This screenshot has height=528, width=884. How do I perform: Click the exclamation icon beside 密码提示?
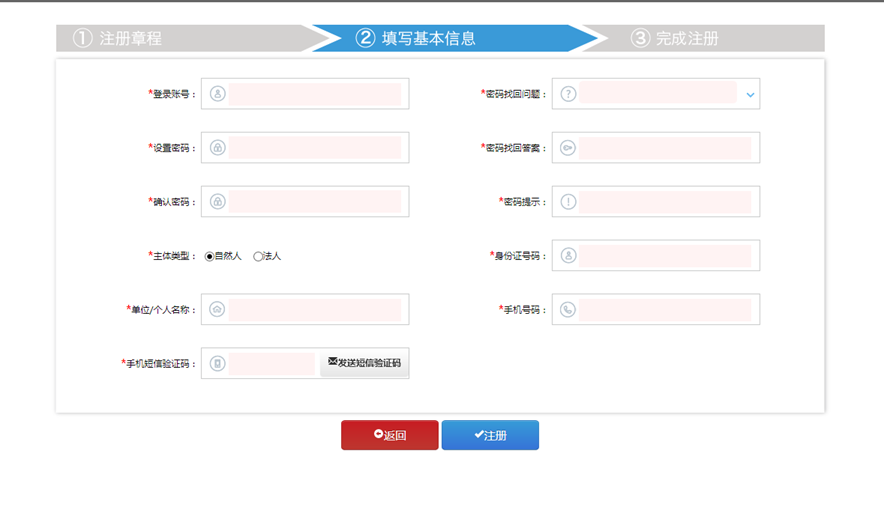(x=568, y=202)
